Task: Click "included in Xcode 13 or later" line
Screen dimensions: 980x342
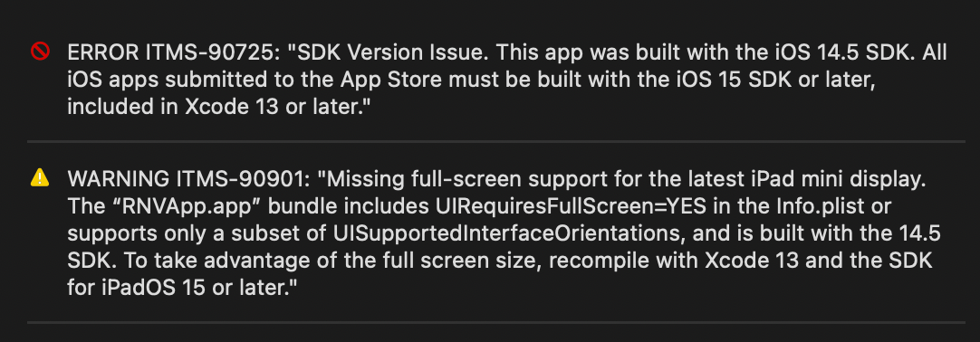Action: coord(215,107)
